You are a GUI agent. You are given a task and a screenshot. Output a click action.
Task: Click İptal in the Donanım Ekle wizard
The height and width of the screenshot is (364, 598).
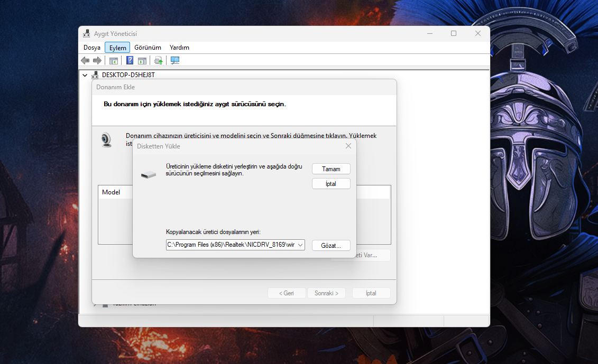point(371,293)
